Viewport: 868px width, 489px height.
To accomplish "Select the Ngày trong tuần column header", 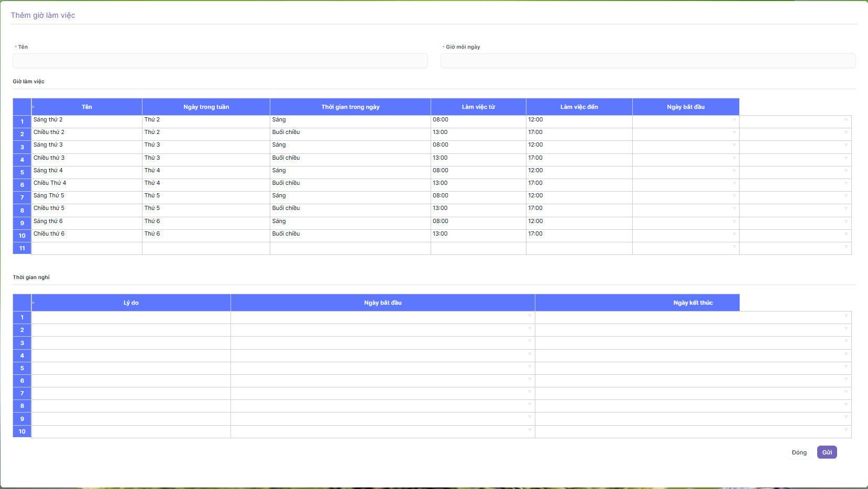I will point(206,107).
